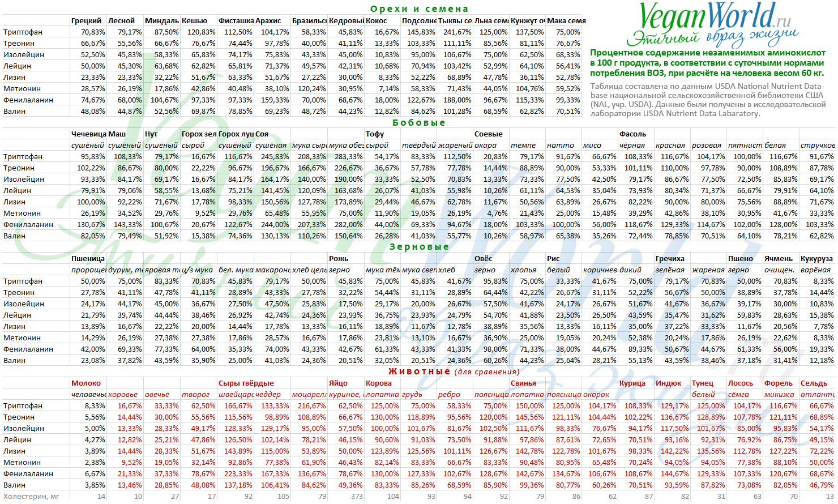
Task: Click the 'Рожь' group header
Action: pyautogui.click(x=339, y=258)
